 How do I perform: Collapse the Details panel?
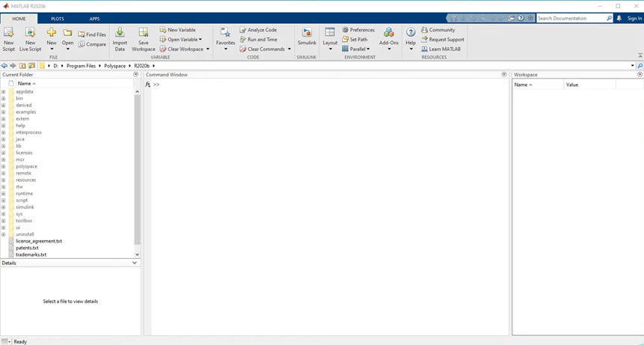coord(135,263)
